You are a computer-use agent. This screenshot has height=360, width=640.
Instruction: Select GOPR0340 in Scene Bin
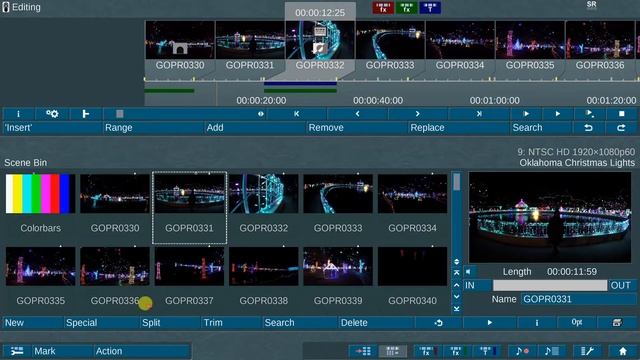412,276
